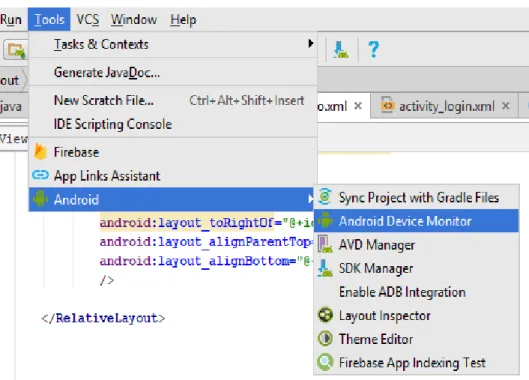The width and height of the screenshot is (529, 380).
Task: Click the SDK Manager toolbar icon
Action: 340,50
